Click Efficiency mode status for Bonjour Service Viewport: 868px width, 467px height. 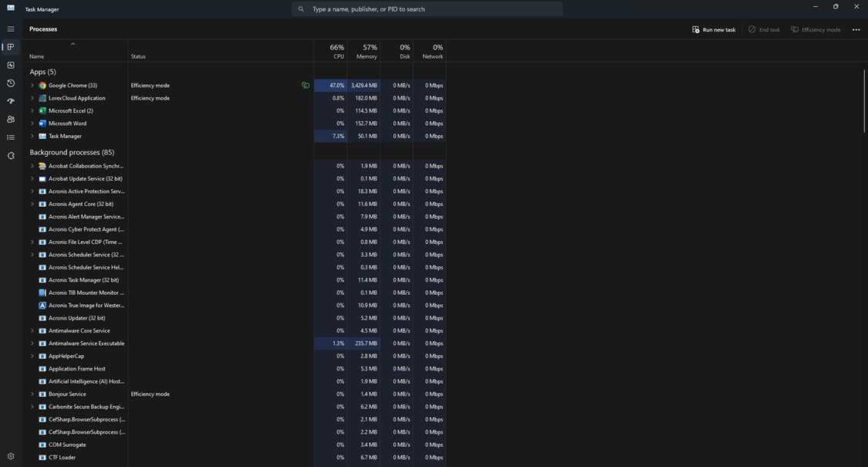coord(150,394)
